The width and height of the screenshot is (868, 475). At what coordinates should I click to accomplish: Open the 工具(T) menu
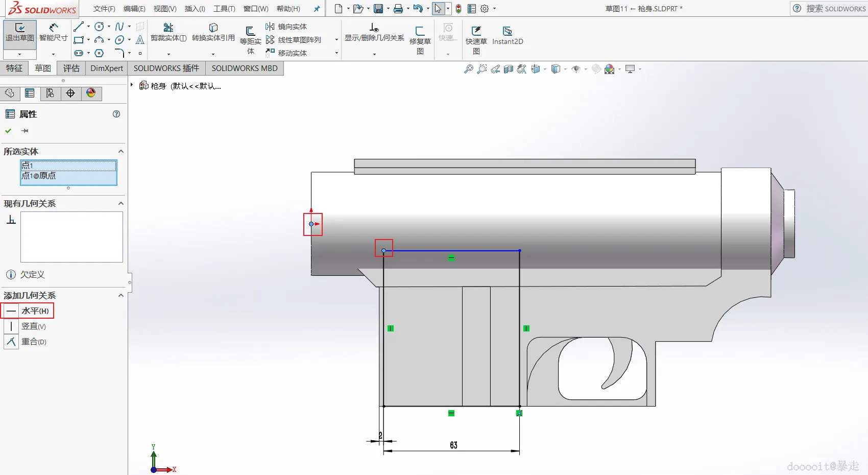[x=224, y=9]
